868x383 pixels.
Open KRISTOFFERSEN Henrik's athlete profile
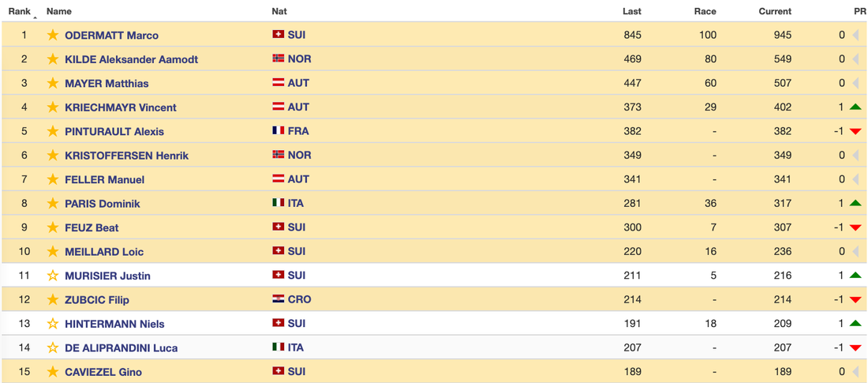115,156
